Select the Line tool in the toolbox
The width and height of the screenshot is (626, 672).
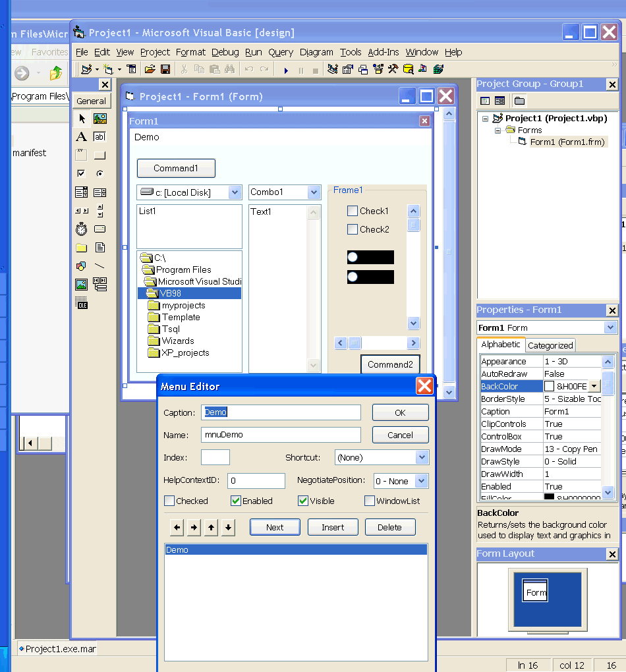[100, 266]
